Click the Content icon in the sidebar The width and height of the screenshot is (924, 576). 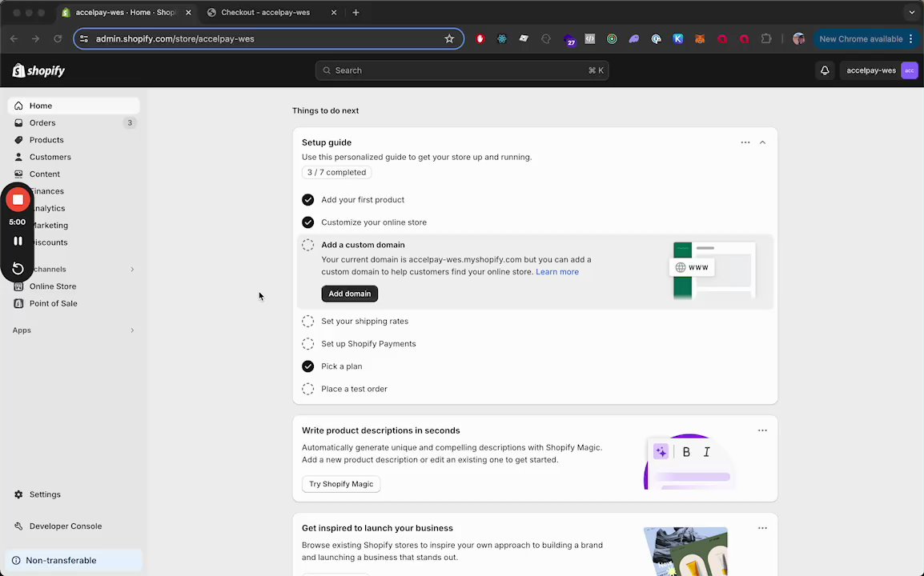coord(19,174)
